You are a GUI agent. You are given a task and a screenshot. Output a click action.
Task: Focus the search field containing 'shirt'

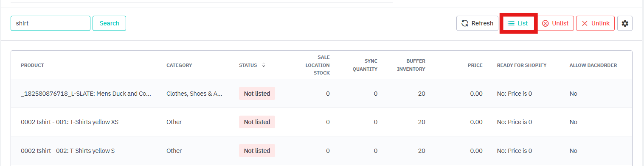pyautogui.click(x=51, y=23)
